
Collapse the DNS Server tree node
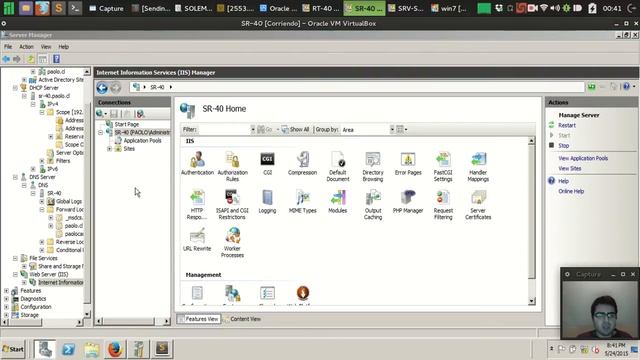tap(15, 177)
